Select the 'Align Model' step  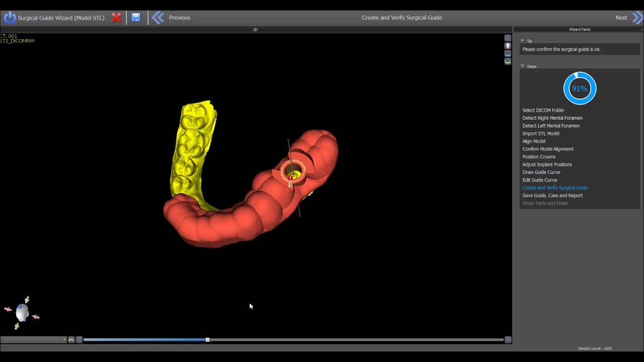(534, 141)
